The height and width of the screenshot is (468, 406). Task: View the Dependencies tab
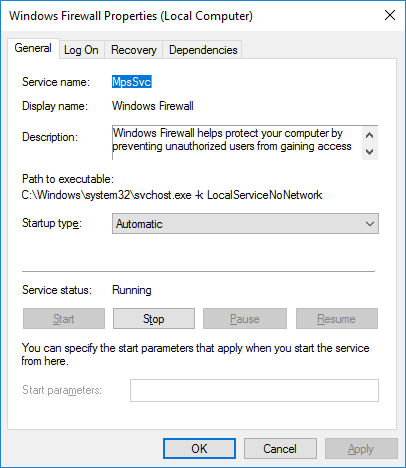point(203,50)
